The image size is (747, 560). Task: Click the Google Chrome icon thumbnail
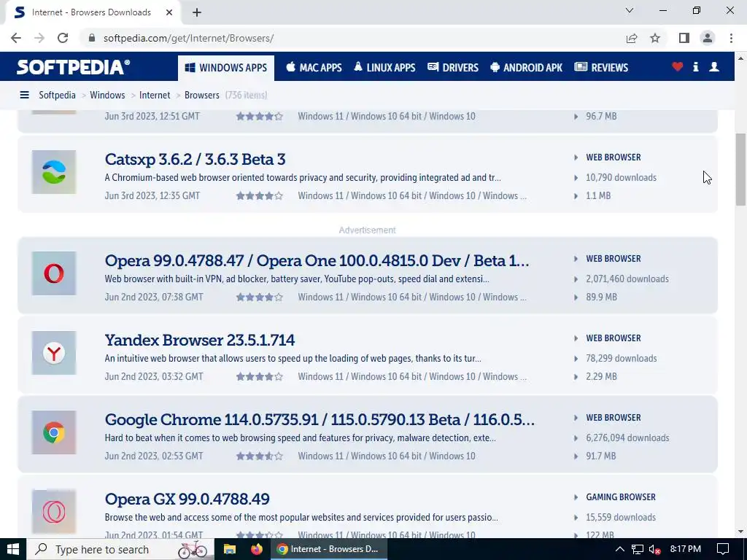point(54,432)
